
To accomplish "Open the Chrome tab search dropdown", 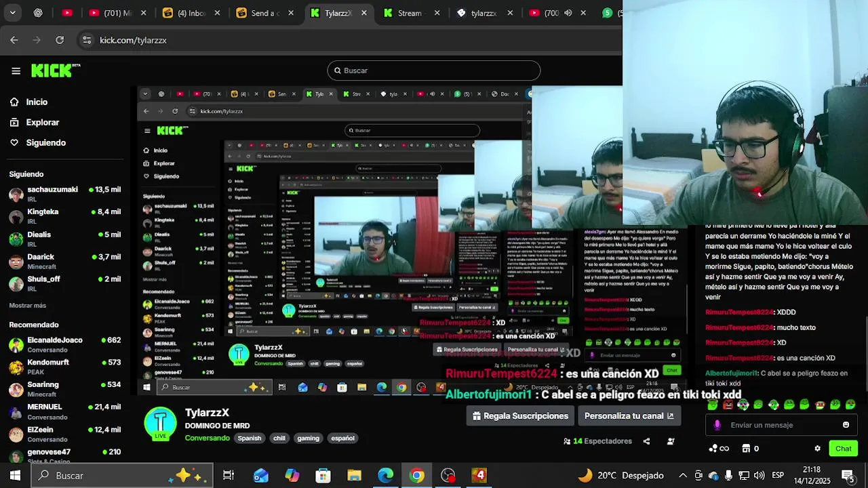I will pyautogui.click(x=12, y=12).
